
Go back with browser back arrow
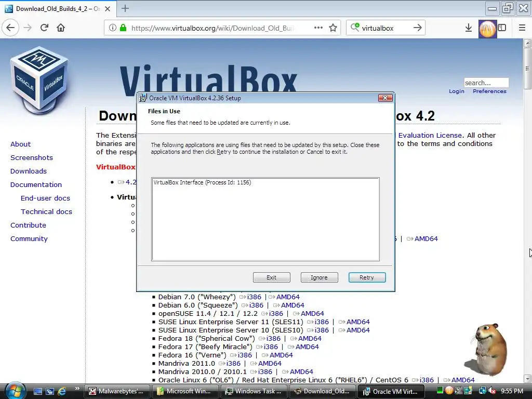point(10,28)
